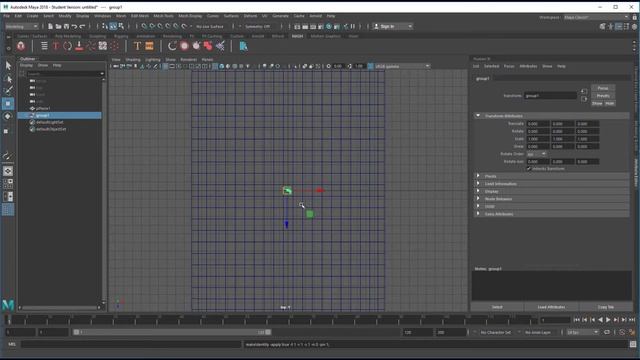The height and width of the screenshot is (360, 640).
Task: Toggle the viewport grid display button
Action: pyautogui.click(x=165, y=66)
